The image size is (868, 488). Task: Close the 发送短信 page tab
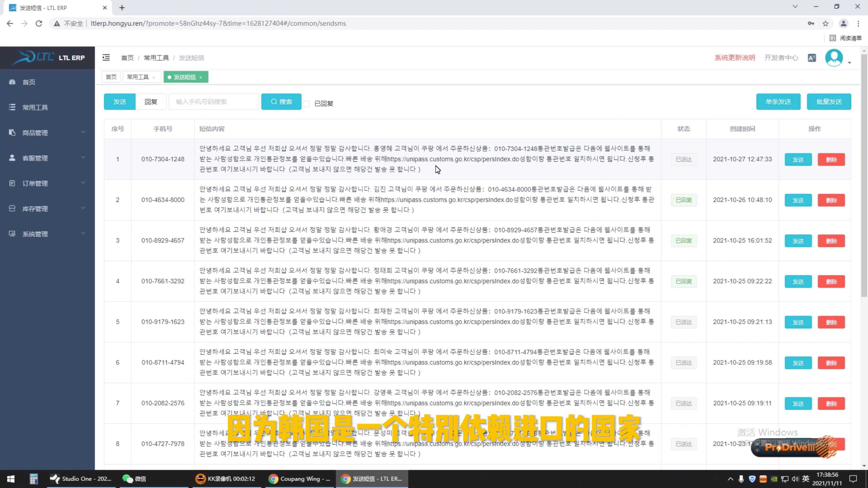click(201, 77)
